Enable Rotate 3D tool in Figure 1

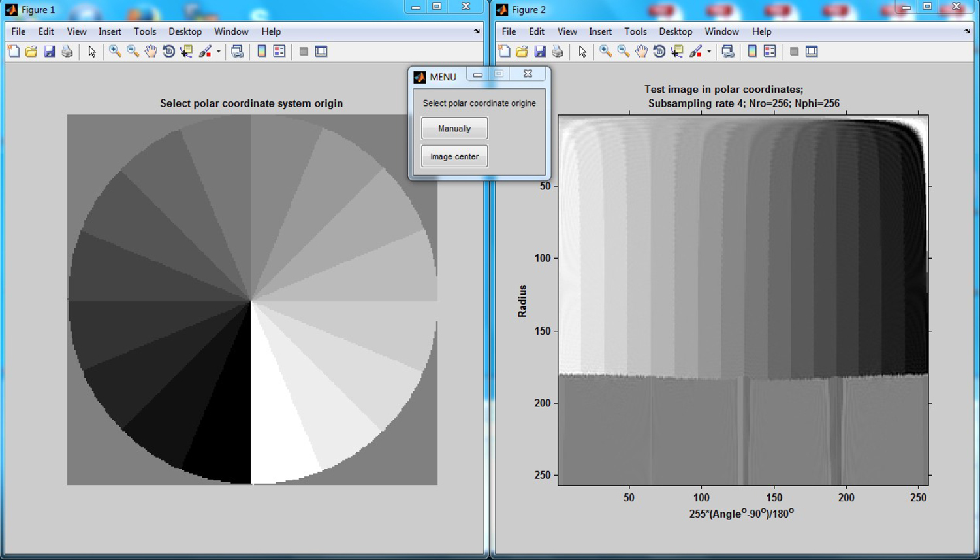pos(168,52)
